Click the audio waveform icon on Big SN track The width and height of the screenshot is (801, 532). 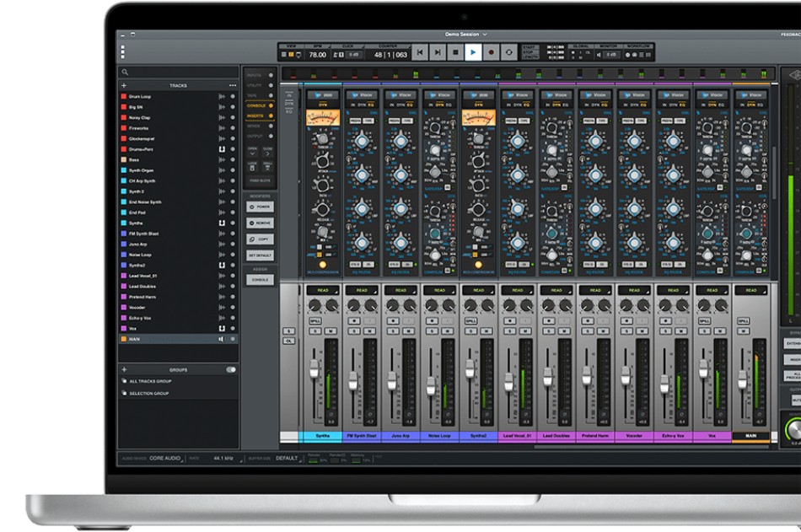tap(222, 107)
